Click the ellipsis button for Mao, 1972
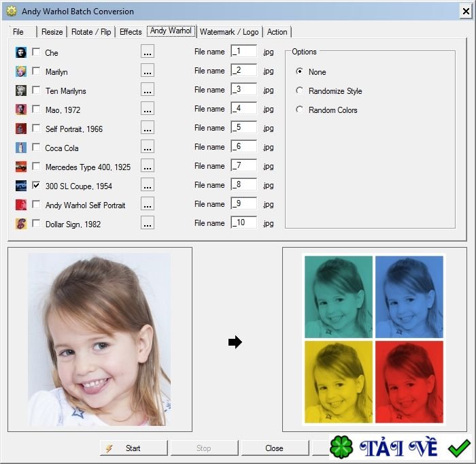 148,108
